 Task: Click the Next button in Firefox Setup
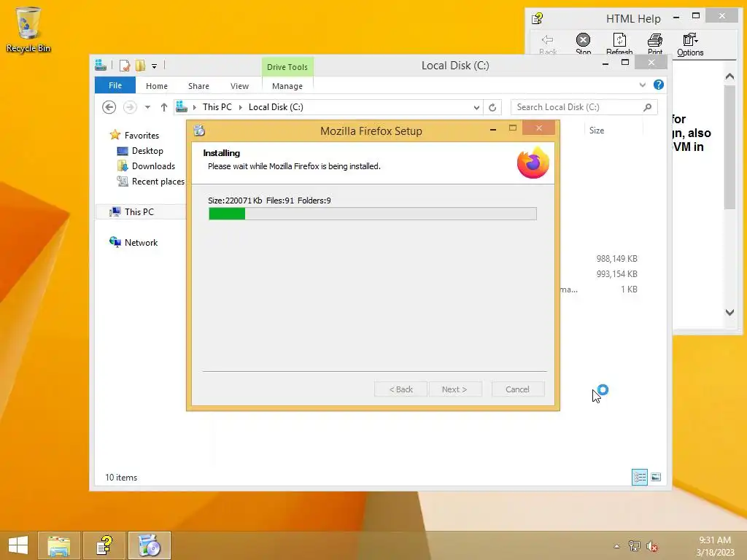click(x=454, y=389)
